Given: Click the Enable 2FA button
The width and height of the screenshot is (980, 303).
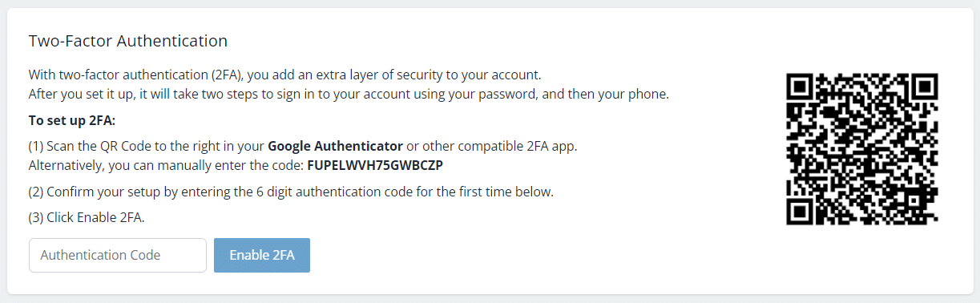Looking at the screenshot, I should pyautogui.click(x=262, y=255).
